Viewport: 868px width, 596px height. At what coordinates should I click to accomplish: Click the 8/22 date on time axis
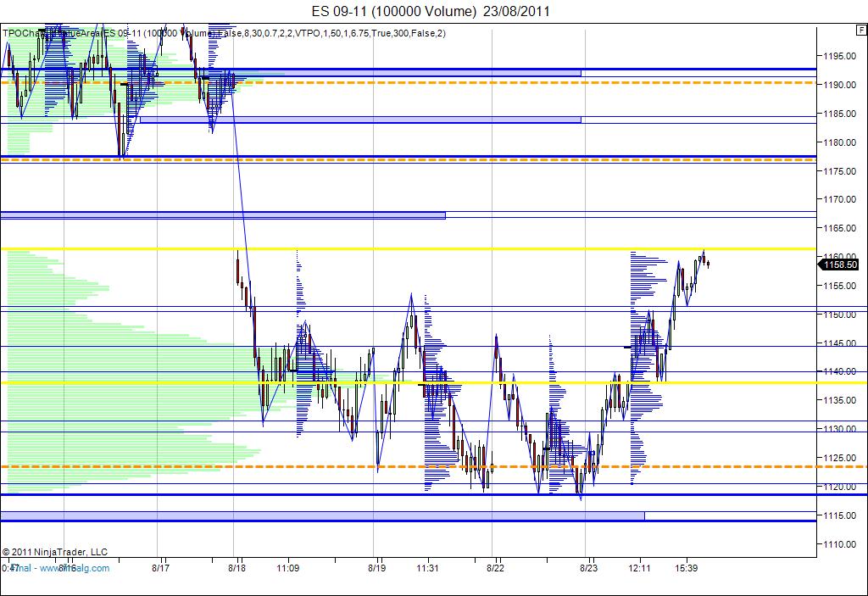pyautogui.click(x=495, y=568)
